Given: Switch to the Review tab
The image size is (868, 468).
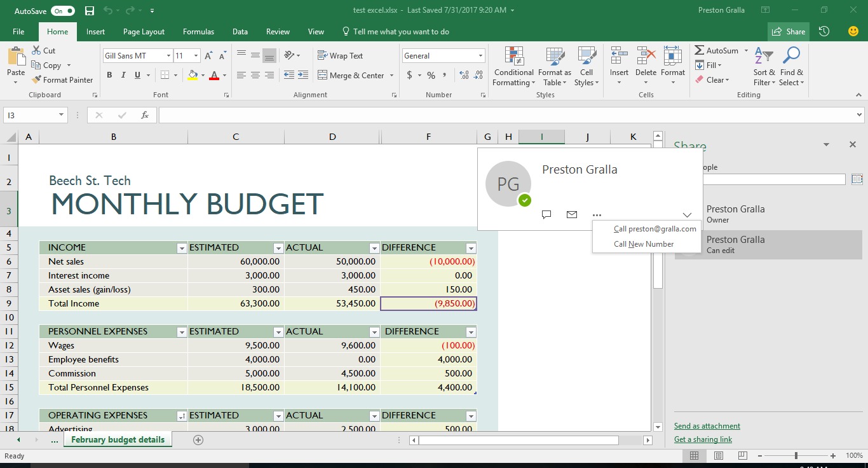Looking at the screenshot, I should pos(278,32).
